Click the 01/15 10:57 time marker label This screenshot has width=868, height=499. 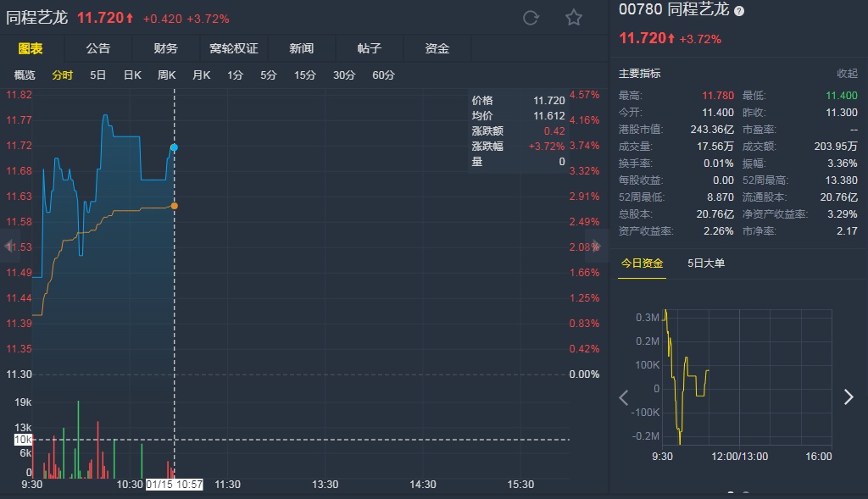click(x=174, y=485)
